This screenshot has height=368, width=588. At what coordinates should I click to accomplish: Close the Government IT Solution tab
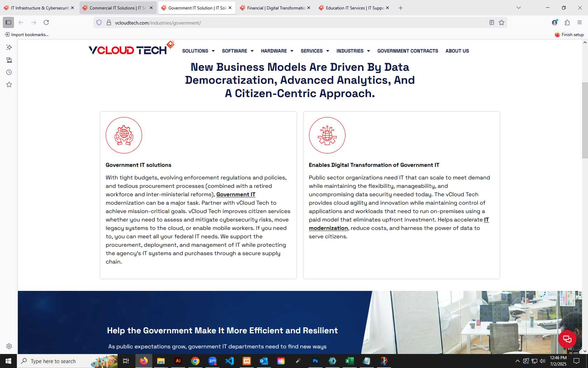coord(230,8)
